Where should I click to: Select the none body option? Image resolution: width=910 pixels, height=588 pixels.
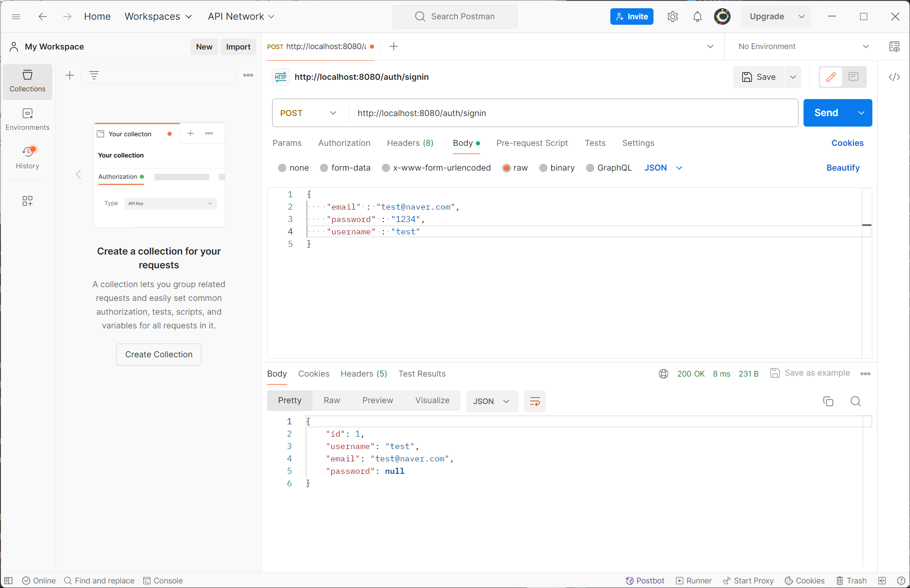pyautogui.click(x=282, y=168)
